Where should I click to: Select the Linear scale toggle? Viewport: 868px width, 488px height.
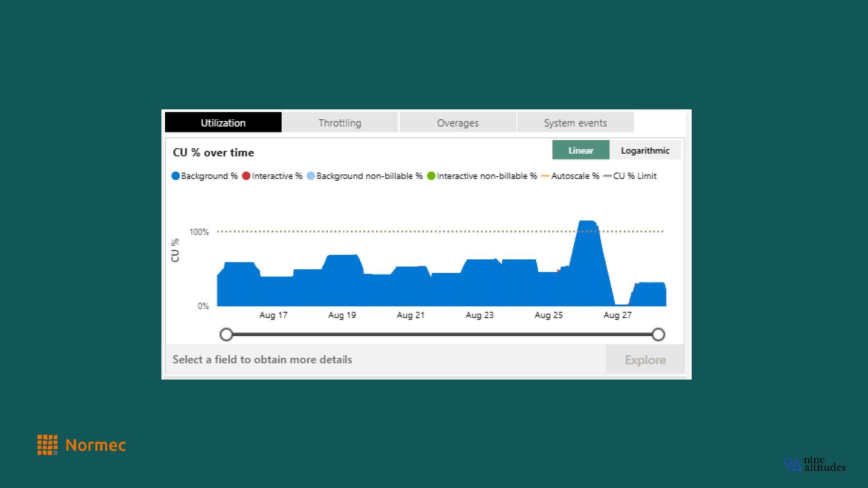pos(580,150)
